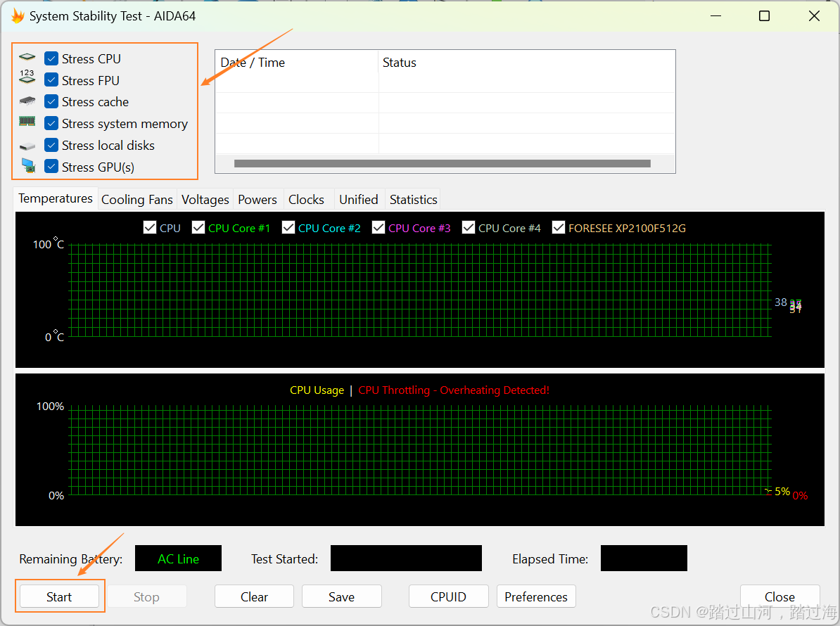Image resolution: width=840 pixels, height=626 pixels.
Task: Click the 5% CPU usage reading
Action: click(x=782, y=492)
